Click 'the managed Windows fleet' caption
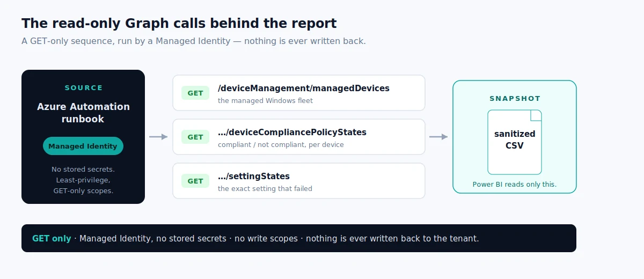 (265, 100)
